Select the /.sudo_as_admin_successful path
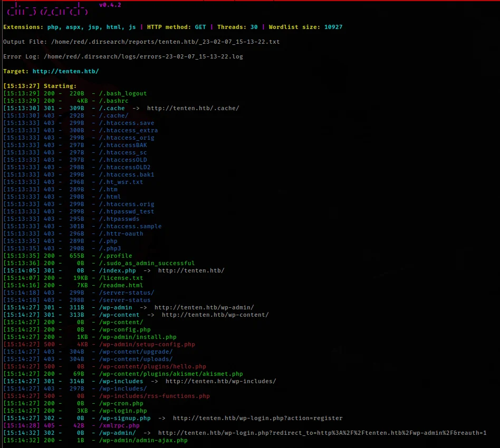500x448 pixels. click(x=147, y=263)
